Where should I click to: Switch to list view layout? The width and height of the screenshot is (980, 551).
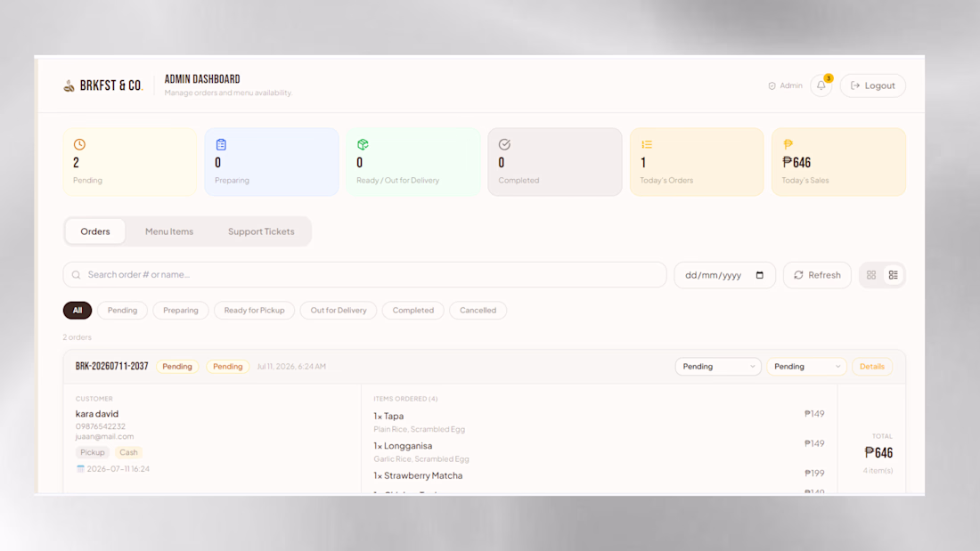click(x=893, y=275)
